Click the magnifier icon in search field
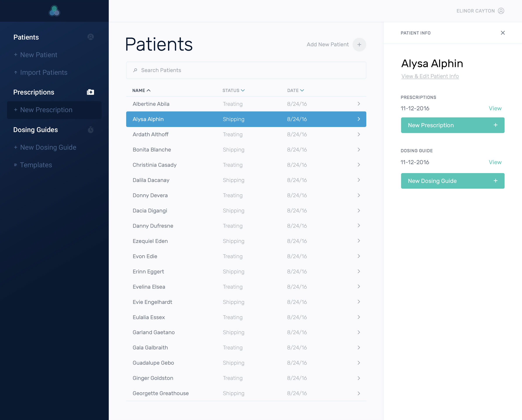Image resolution: width=522 pixels, height=420 pixels. [135, 70]
